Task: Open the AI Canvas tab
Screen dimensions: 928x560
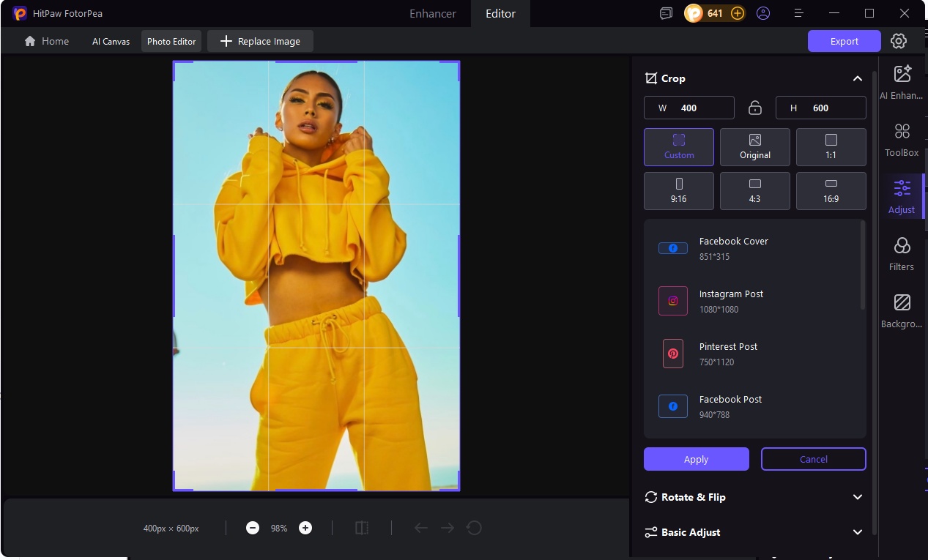Action: tap(110, 41)
